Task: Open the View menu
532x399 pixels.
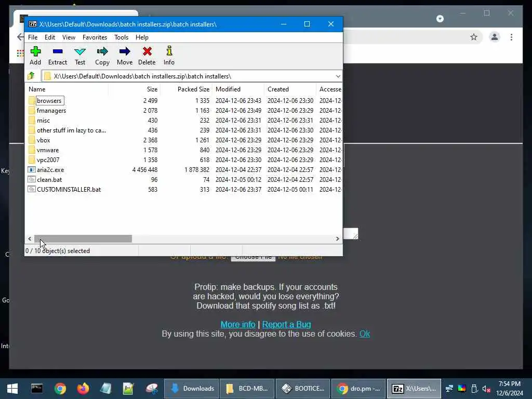Action: click(x=69, y=37)
